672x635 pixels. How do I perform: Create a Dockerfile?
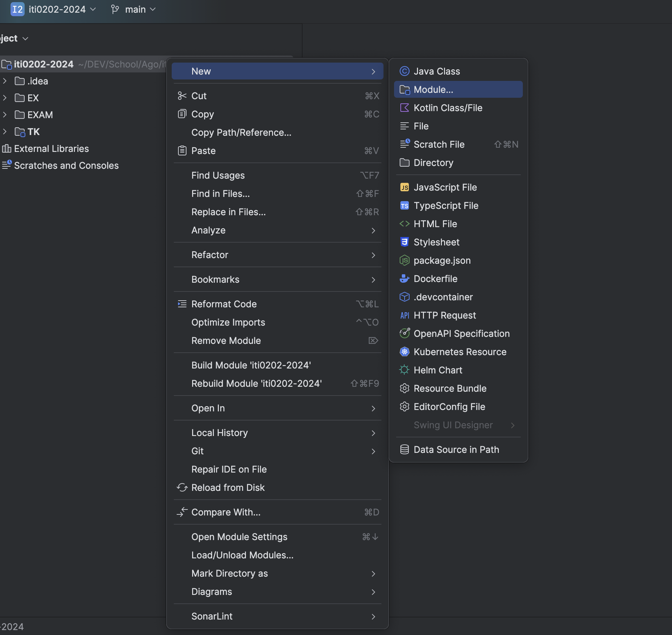(435, 278)
